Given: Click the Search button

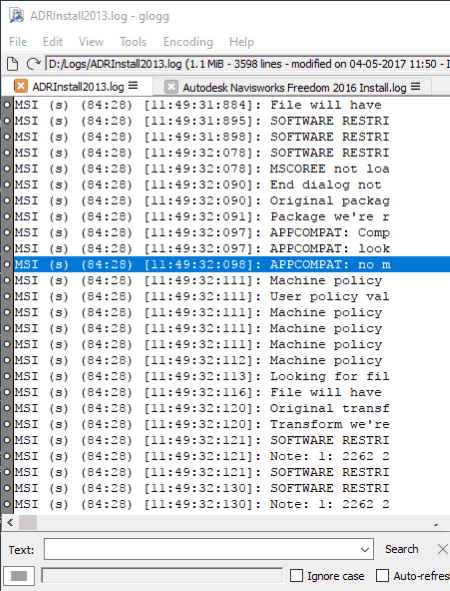Looking at the screenshot, I should [x=402, y=549].
